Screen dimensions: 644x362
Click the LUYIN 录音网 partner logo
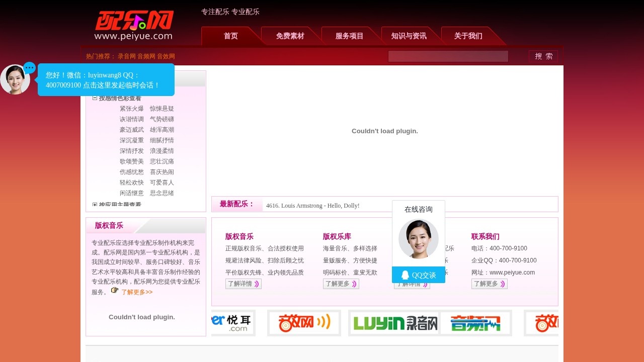(x=394, y=323)
